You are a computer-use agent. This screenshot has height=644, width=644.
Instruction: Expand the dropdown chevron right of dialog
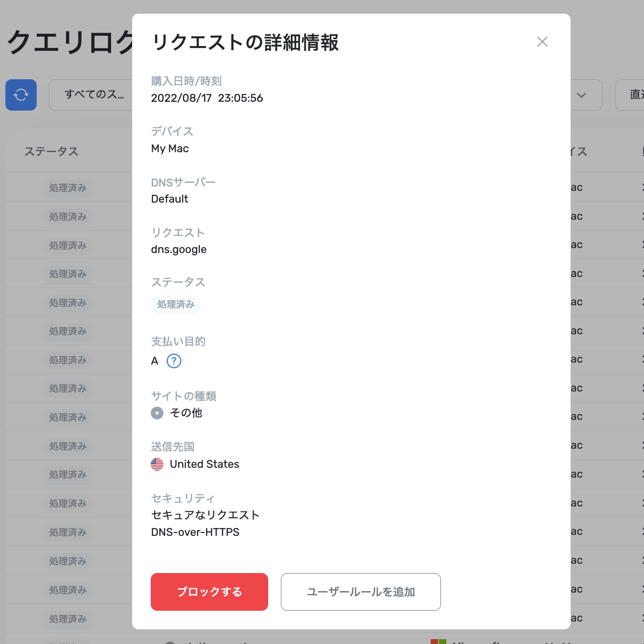point(581,95)
